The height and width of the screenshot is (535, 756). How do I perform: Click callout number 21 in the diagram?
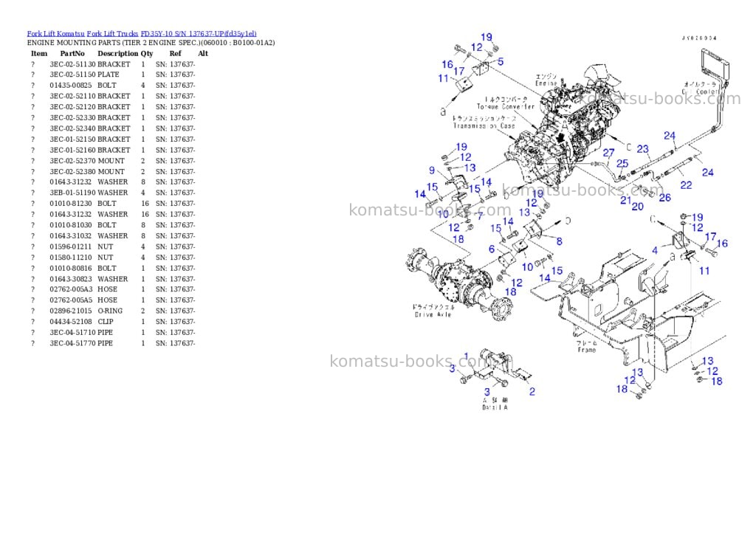pos(625,200)
